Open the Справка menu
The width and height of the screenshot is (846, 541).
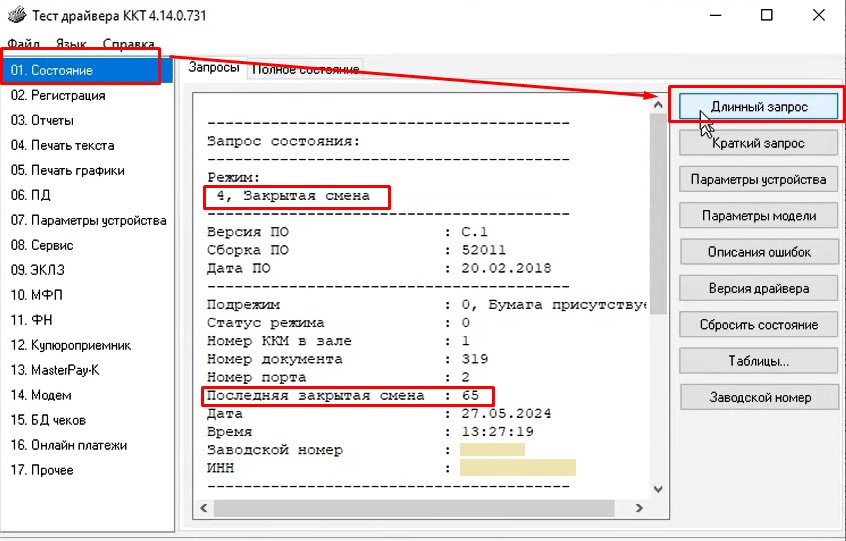coord(128,44)
